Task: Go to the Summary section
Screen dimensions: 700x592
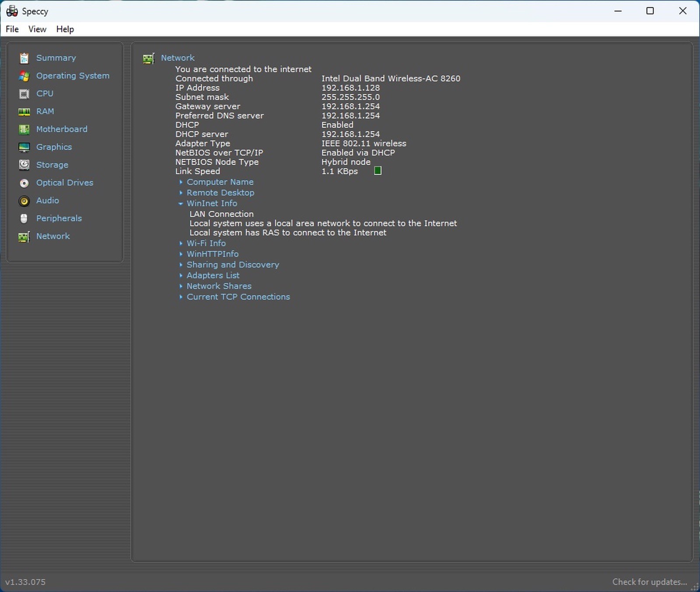Action: click(56, 58)
